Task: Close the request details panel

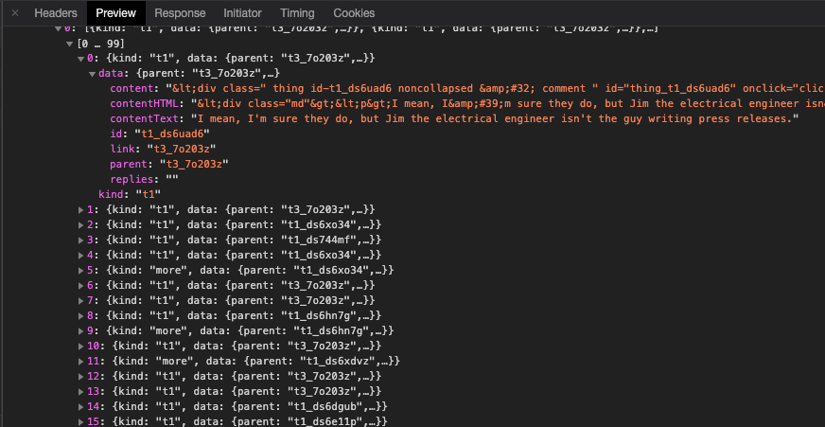Action: point(14,13)
